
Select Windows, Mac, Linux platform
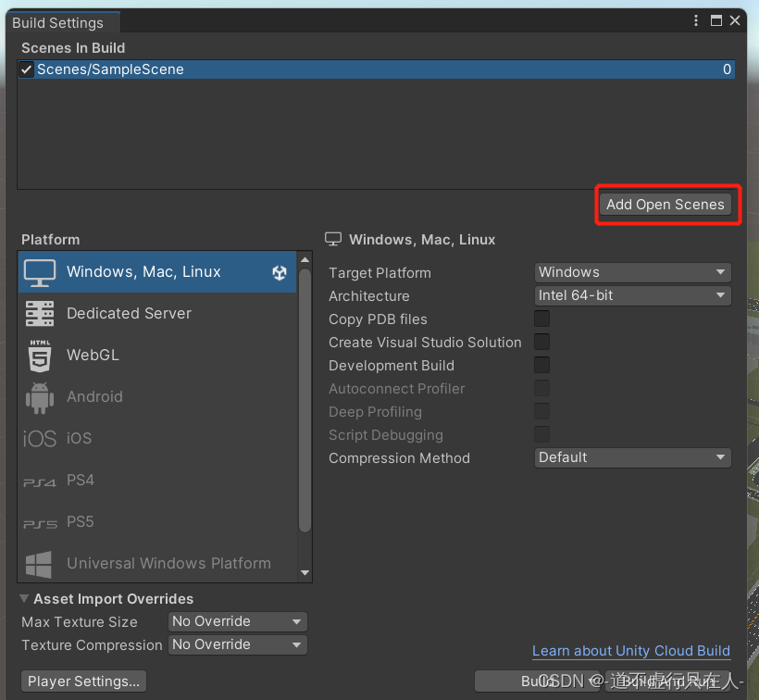tap(156, 272)
